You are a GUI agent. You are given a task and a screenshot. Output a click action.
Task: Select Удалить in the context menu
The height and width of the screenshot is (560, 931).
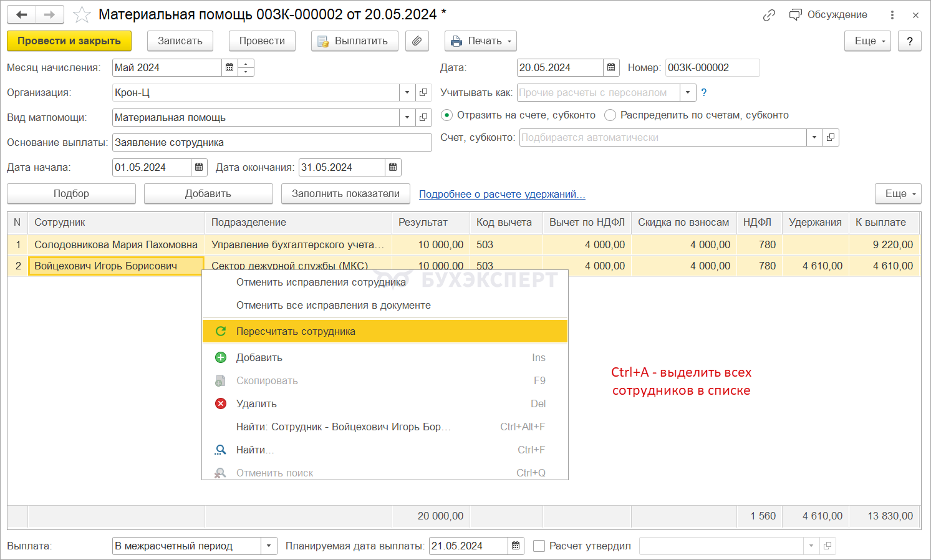coord(256,404)
